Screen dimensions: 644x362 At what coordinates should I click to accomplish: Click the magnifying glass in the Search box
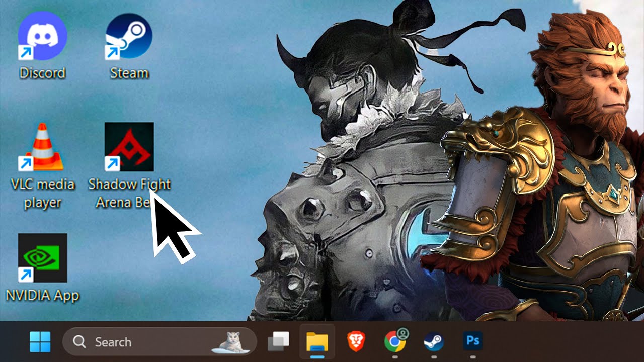79,342
